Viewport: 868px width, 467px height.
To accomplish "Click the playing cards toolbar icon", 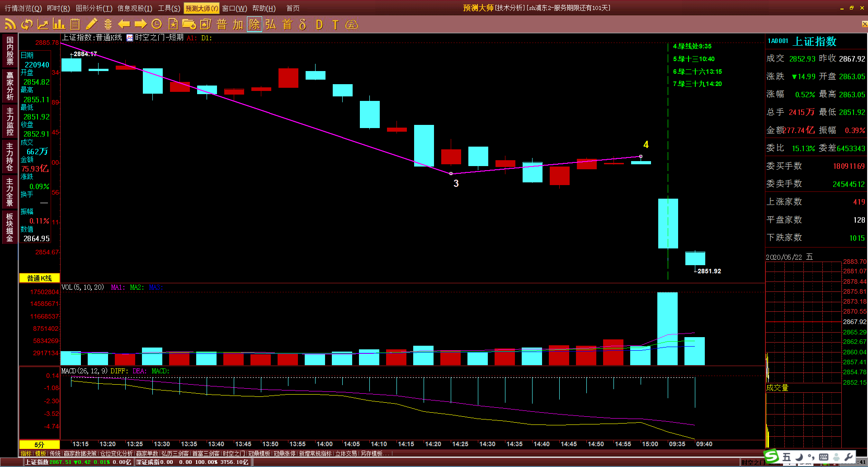I will click(206, 24).
